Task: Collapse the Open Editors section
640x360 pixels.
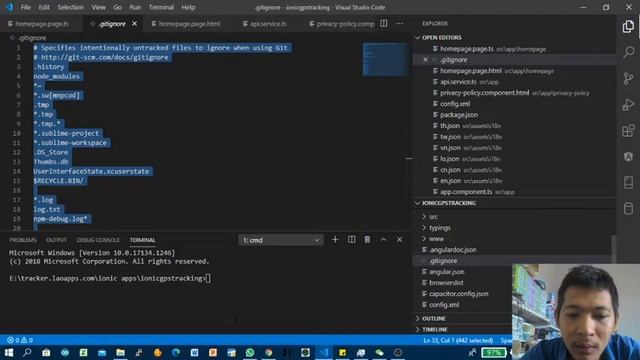Action: click(x=442, y=38)
